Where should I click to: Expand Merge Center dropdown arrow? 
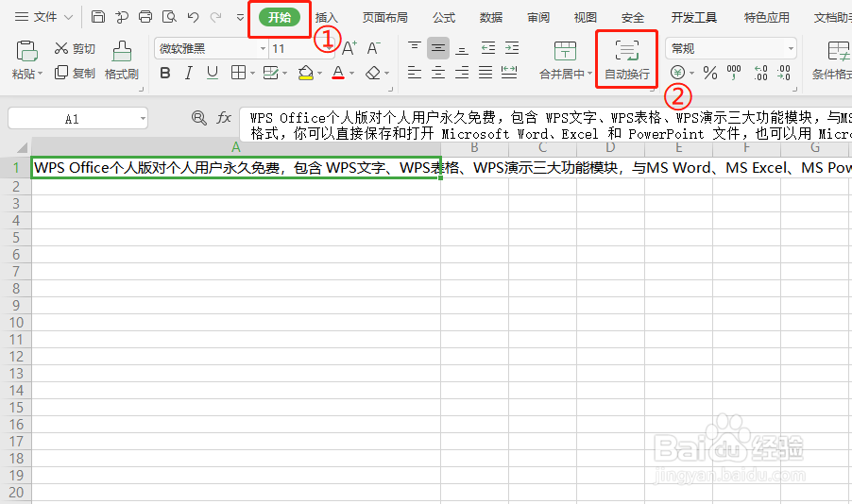pos(590,74)
